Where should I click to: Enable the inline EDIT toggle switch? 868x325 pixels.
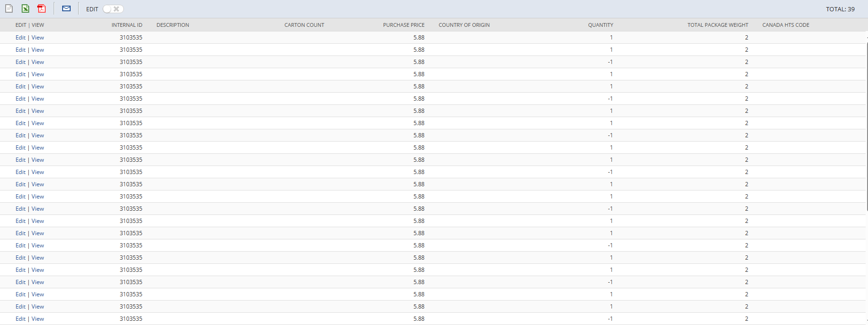(x=113, y=9)
